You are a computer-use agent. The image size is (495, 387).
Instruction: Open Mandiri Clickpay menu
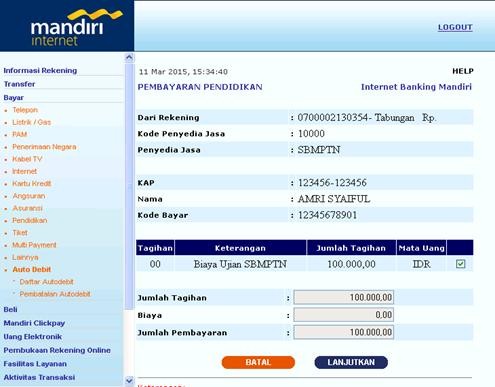click(34, 323)
